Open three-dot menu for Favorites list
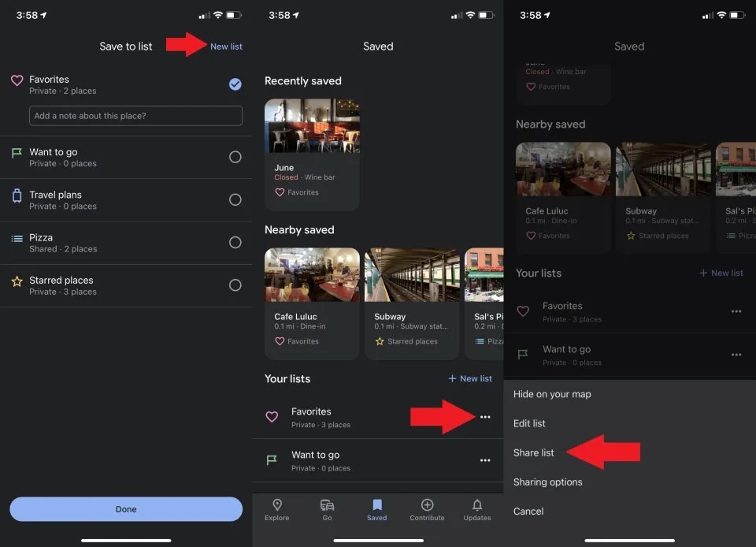The image size is (756, 547). coord(485,417)
